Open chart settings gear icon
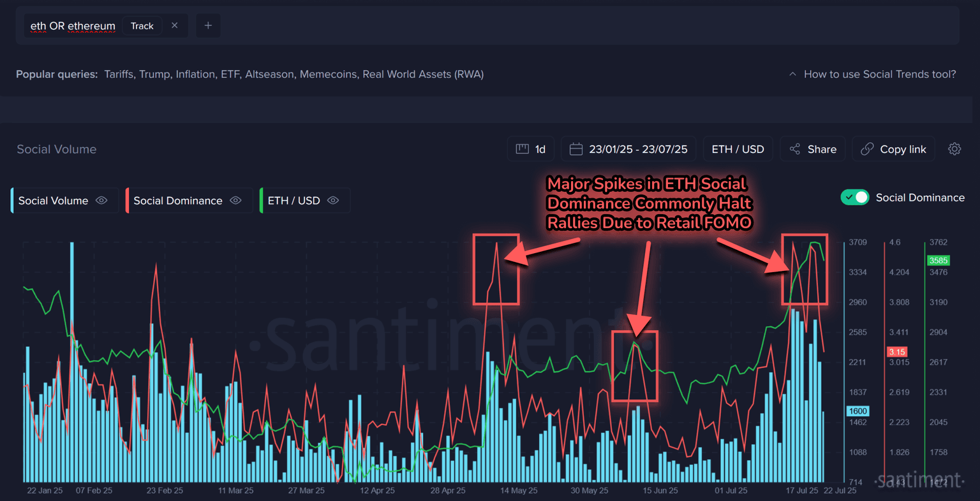The image size is (980, 501). tap(954, 149)
